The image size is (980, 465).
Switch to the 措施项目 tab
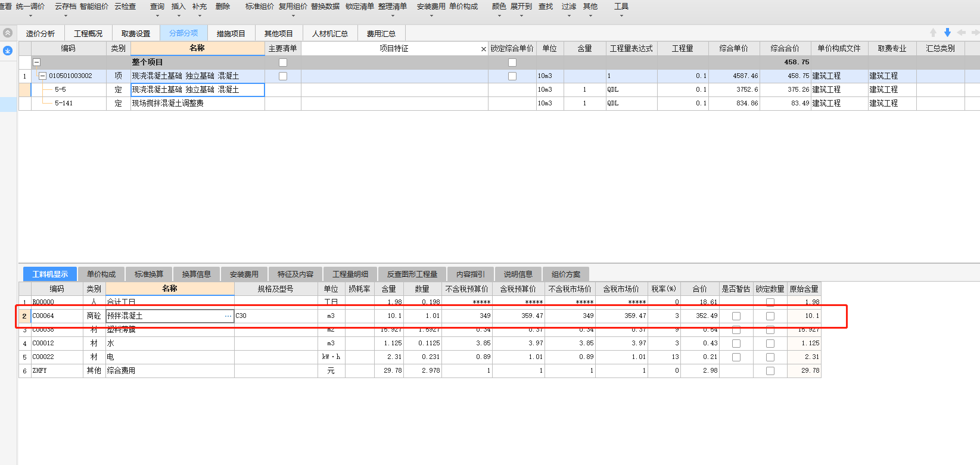point(231,33)
